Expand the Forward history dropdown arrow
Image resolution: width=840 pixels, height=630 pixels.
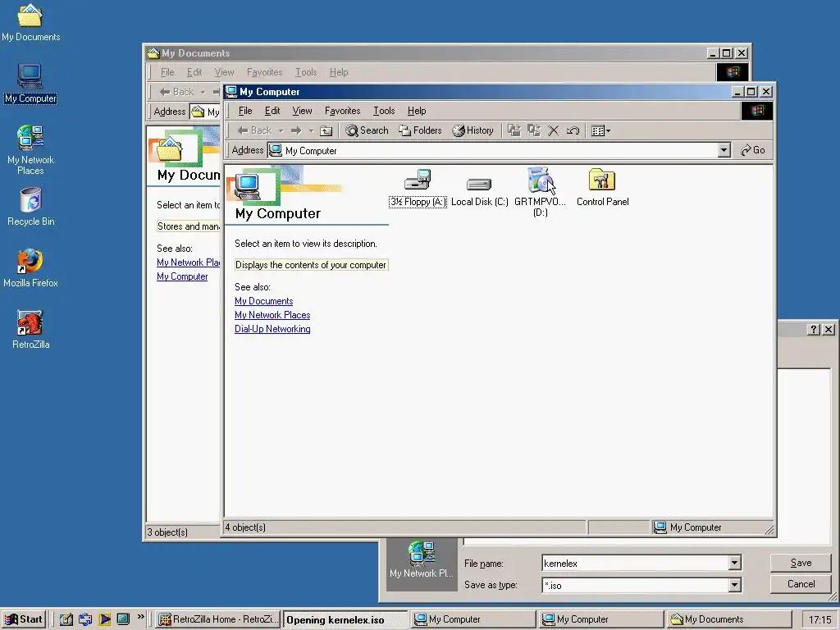coord(311,130)
